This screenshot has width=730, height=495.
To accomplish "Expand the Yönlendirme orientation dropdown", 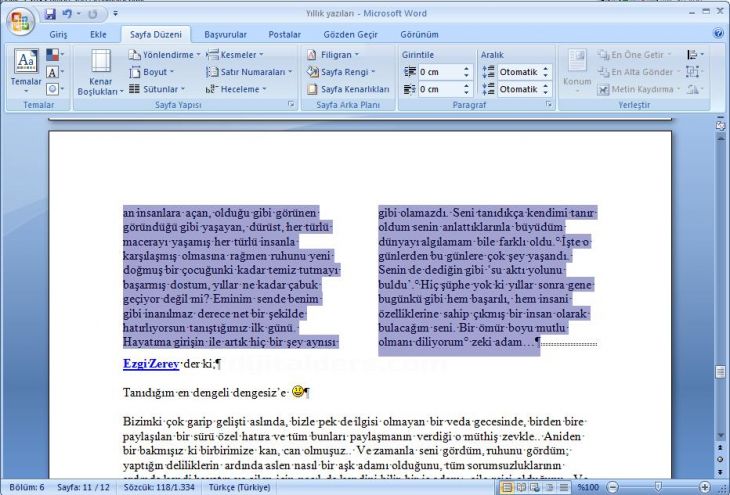I will tap(164, 55).
